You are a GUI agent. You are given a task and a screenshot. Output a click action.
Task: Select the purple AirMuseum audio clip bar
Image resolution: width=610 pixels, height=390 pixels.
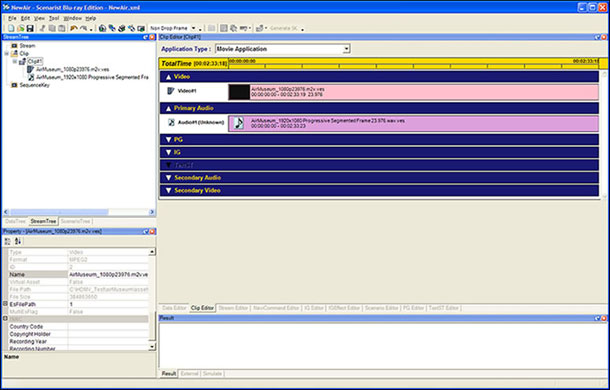coord(414,123)
